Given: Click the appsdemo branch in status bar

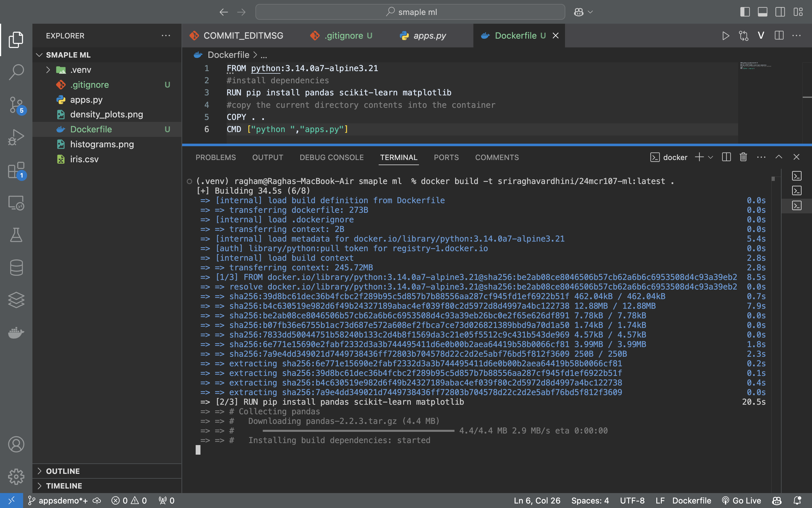Looking at the screenshot, I should pos(58,501).
